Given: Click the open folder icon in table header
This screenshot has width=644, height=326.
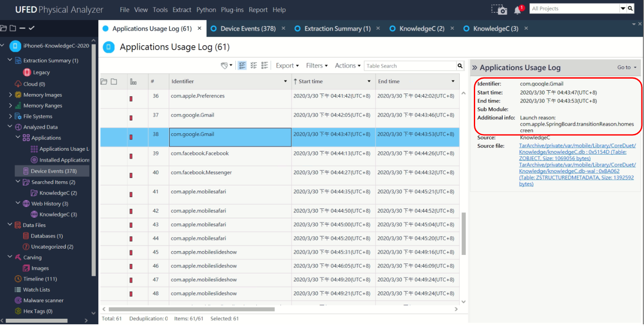Looking at the screenshot, I should click(x=104, y=81).
